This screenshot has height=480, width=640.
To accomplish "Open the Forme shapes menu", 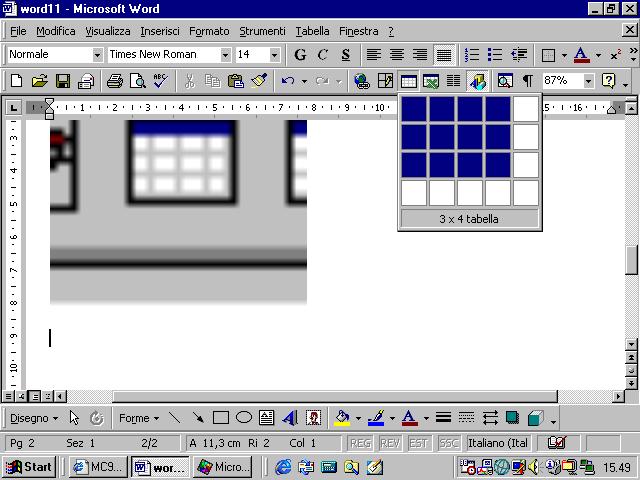I will click(x=139, y=418).
